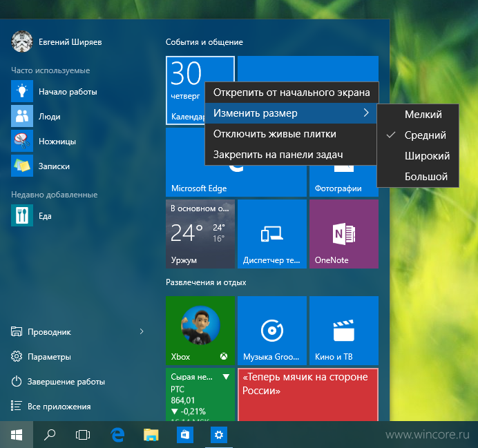Click the Люди text label
The height and width of the screenshot is (448, 478).
(x=49, y=117)
